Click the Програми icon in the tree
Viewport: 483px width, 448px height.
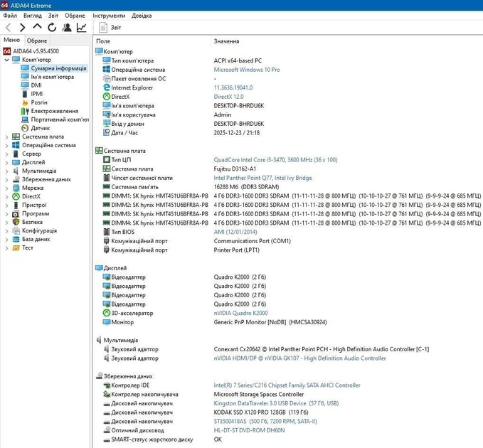(16, 213)
